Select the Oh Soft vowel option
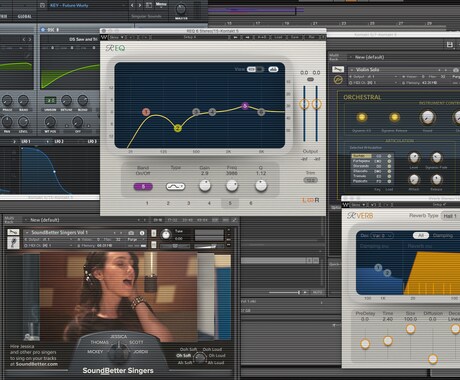This screenshot has width=460, height=380. [183, 356]
